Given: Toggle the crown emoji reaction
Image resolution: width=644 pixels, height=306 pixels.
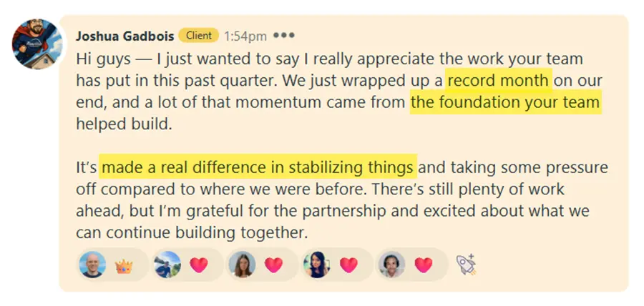Looking at the screenshot, I should pos(125,266).
